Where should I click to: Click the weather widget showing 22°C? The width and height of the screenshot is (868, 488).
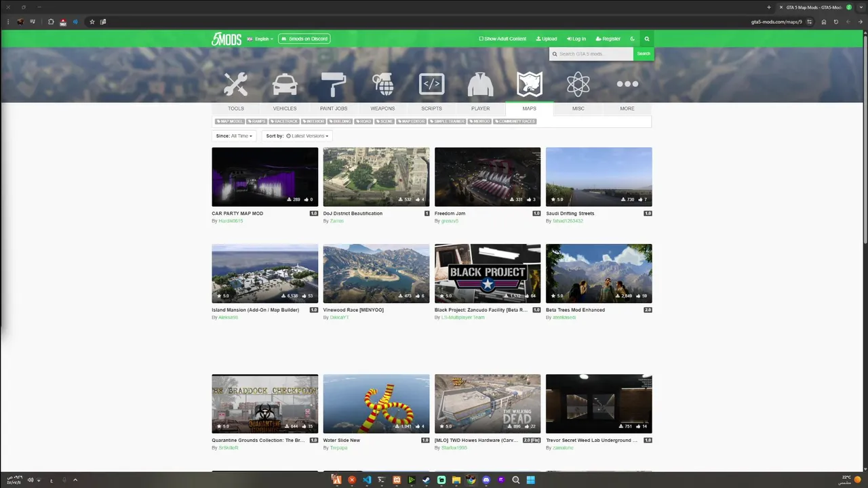pyautogui.click(x=850, y=479)
